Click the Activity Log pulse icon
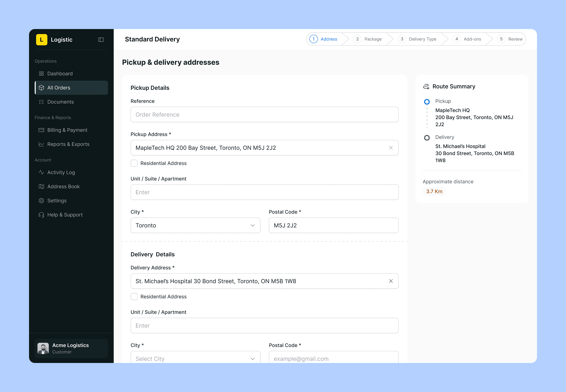 pos(41,172)
